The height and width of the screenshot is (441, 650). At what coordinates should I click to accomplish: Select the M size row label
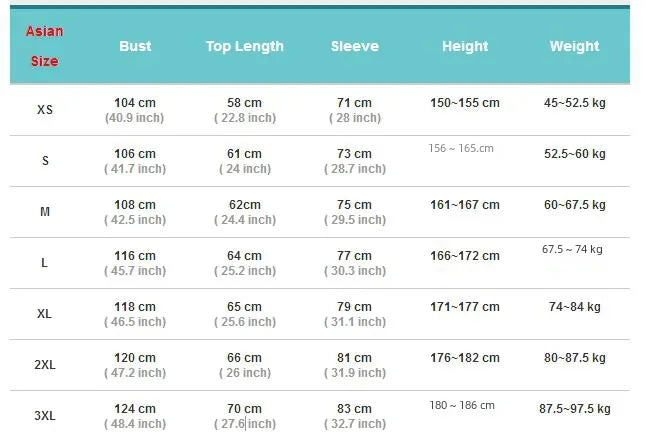pyautogui.click(x=45, y=212)
